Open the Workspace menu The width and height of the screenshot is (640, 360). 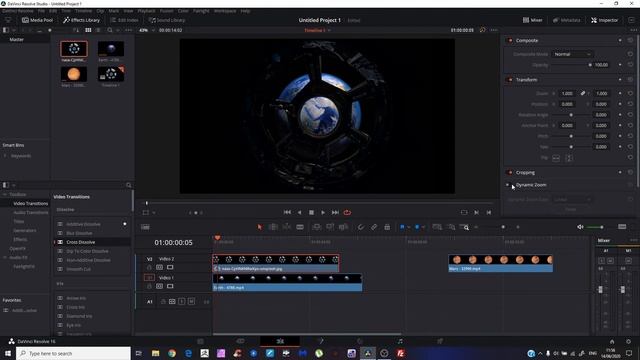225,11
